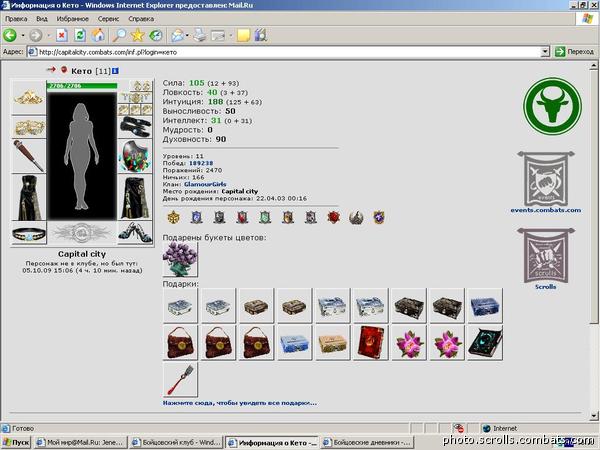Click the golden tiara equipment slot

29,97
